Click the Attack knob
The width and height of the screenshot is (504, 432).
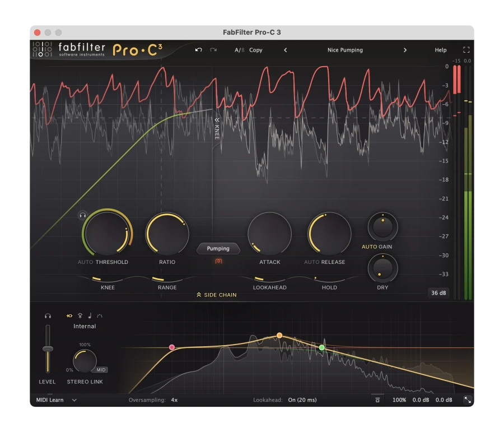click(269, 234)
